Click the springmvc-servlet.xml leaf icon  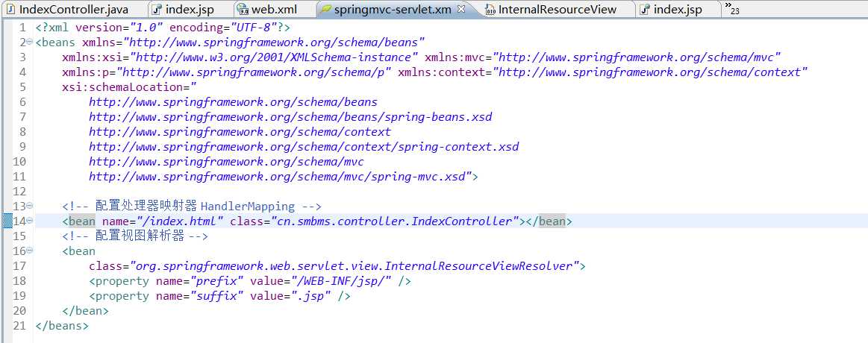327,10
